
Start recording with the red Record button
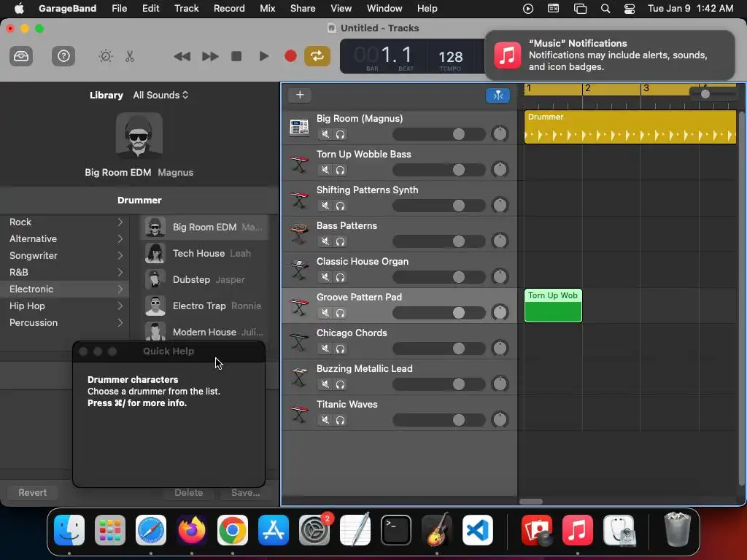pos(290,56)
